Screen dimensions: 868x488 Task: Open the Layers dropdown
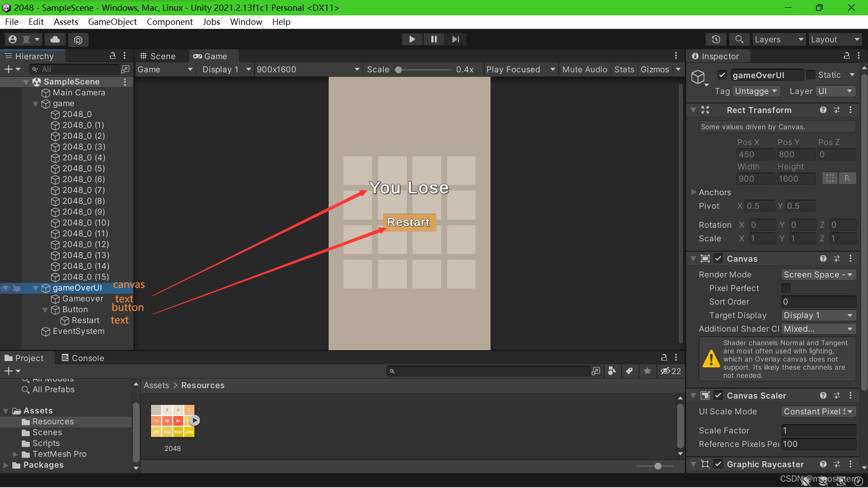(x=778, y=39)
